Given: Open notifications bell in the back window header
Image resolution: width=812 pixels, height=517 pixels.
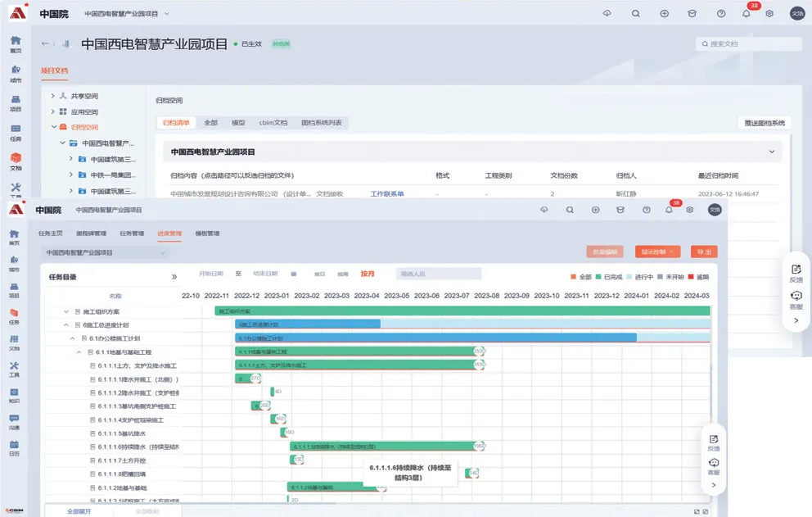Looking at the screenshot, I should click(747, 13).
